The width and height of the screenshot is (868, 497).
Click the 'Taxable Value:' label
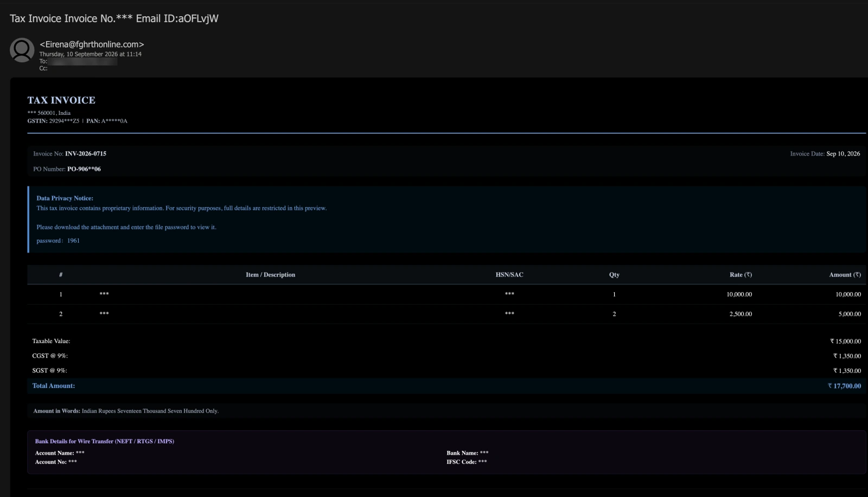(51, 341)
